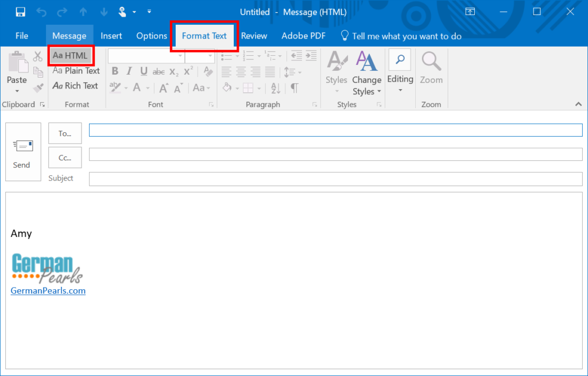The height and width of the screenshot is (376, 588).
Task: Open Change Case Aa dropdown
Action: pyautogui.click(x=202, y=87)
